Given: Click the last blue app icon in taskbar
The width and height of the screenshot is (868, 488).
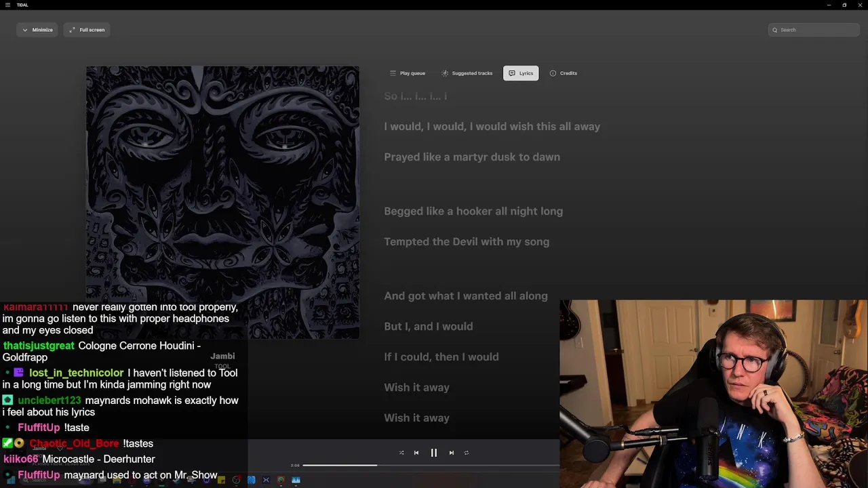Looking at the screenshot, I should pyautogui.click(x=296, y=480).
